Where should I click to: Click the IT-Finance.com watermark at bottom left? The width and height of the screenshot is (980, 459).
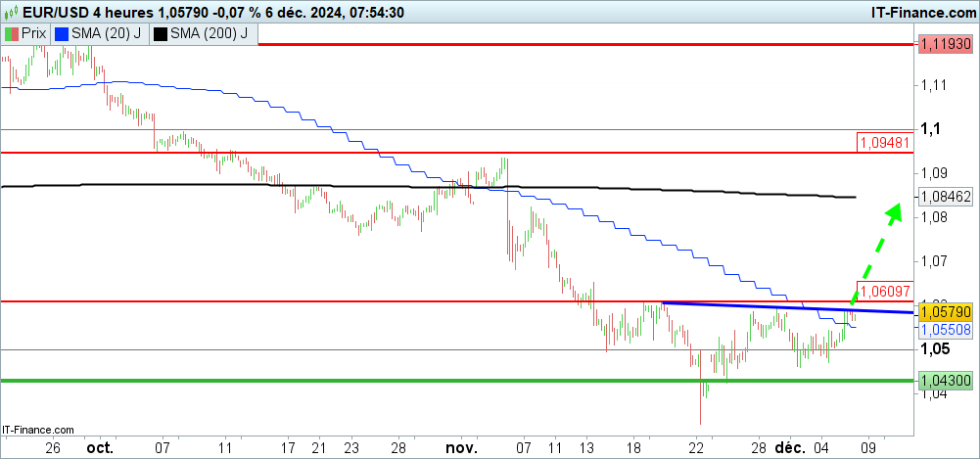[x=39, y=430]
